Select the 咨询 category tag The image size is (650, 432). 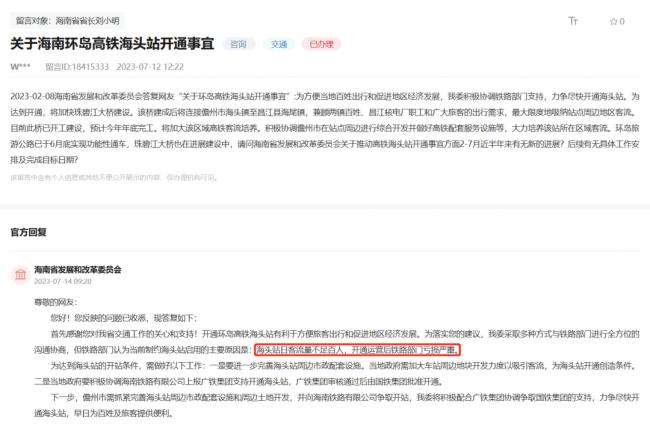pos(238,44)
